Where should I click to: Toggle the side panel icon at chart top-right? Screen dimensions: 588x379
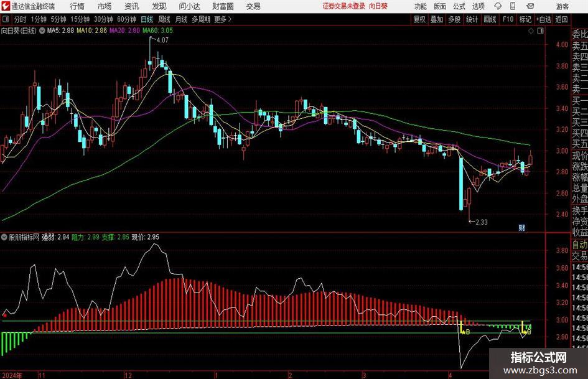(x=540, y=30)
